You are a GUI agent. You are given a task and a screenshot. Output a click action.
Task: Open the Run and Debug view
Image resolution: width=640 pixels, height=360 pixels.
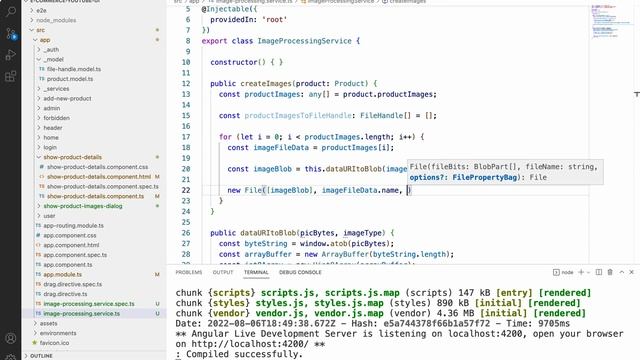(11, 55)
